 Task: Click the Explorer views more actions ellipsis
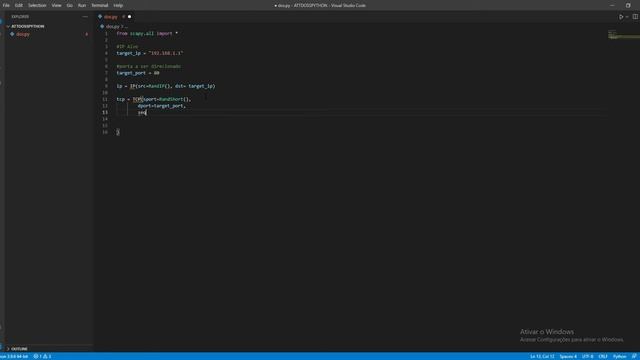85,17
